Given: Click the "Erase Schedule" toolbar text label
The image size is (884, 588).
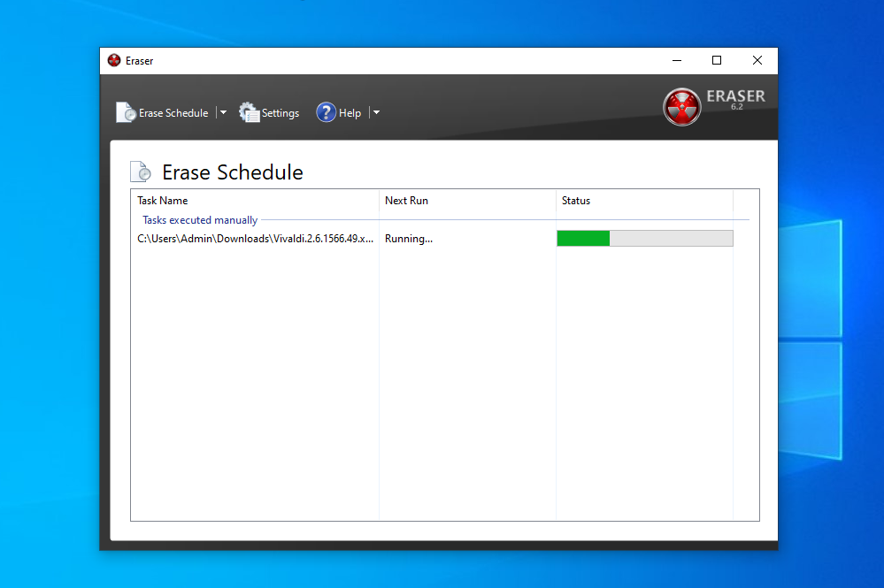Looking at the screenshot, I should [173, 113].
